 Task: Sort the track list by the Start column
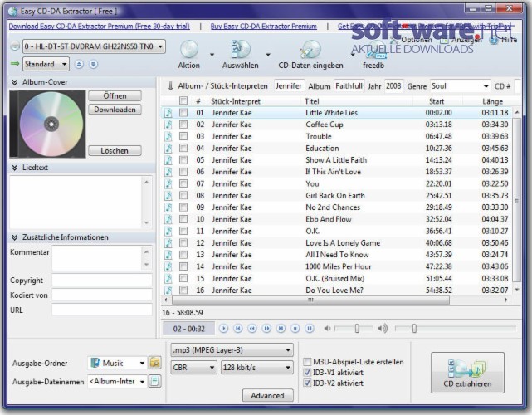(437, 101)
